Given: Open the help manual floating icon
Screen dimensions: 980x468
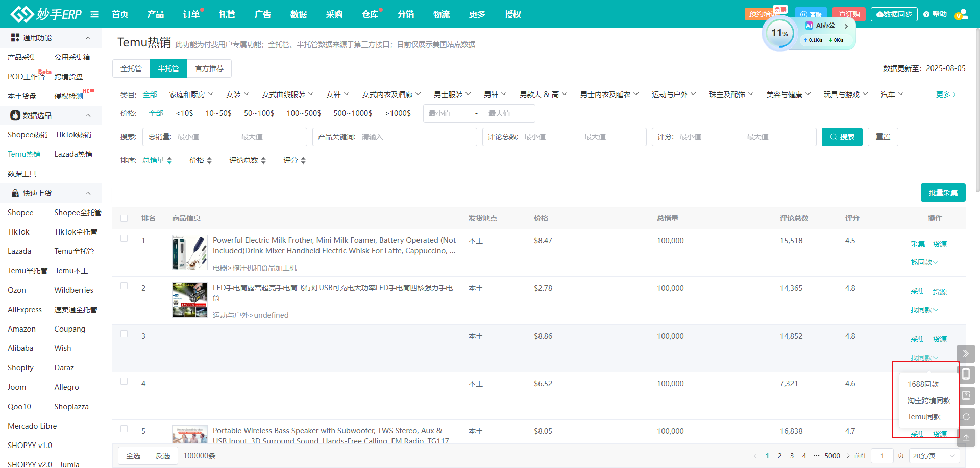Looking at the screenshot, I should (966, 395).
